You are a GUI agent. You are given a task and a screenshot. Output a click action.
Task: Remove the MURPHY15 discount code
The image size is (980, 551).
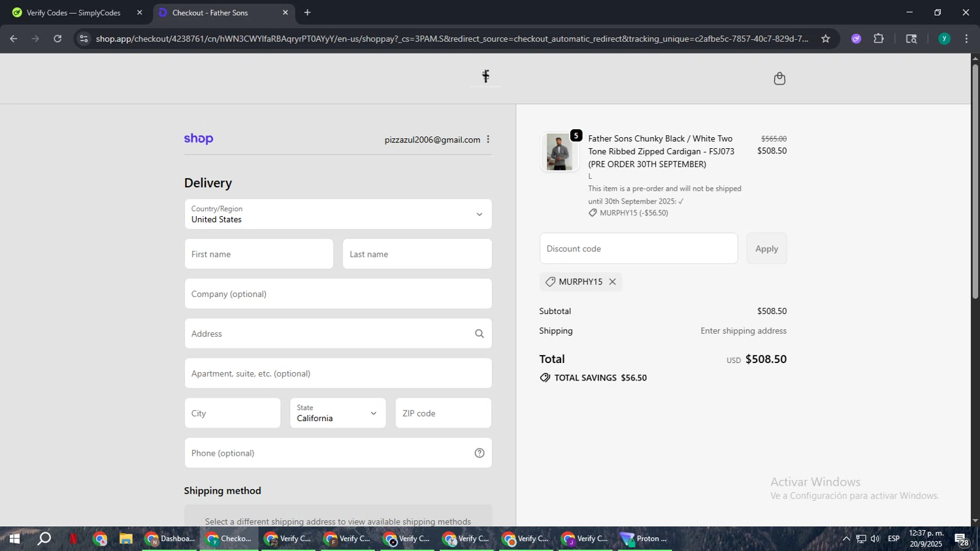coord(612,282)
